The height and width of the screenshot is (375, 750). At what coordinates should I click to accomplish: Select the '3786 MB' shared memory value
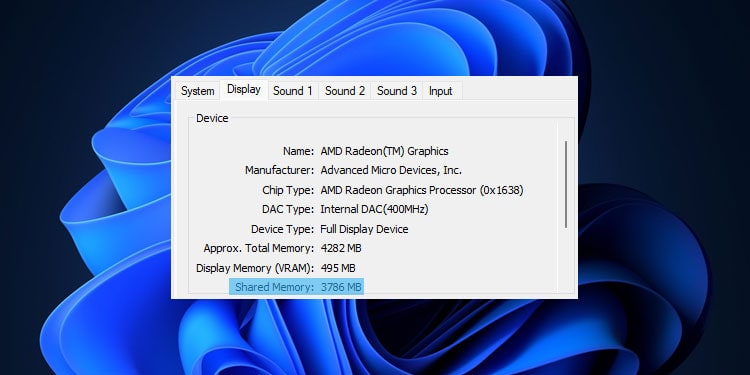click(341, 287)
